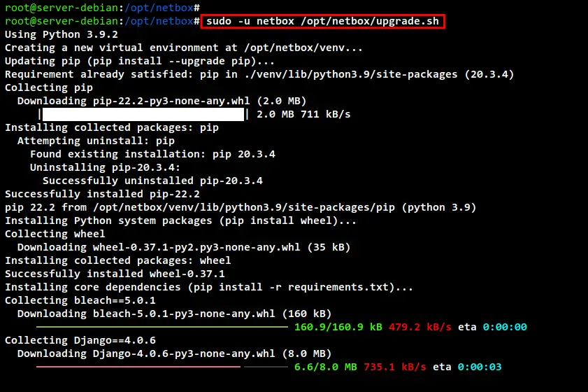Screen dimensions: 588x392
Task: Click the 'Collecting wheel' line
Action: coord(55,234)
